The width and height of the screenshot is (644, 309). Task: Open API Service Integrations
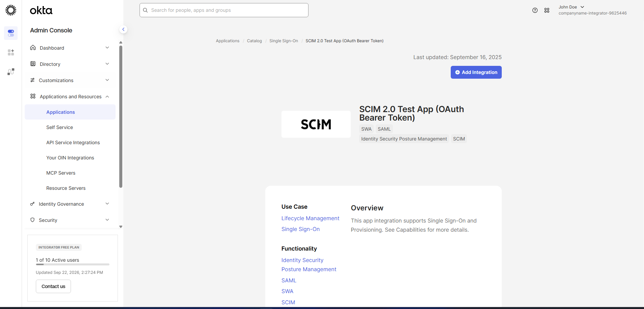(73, 143)
